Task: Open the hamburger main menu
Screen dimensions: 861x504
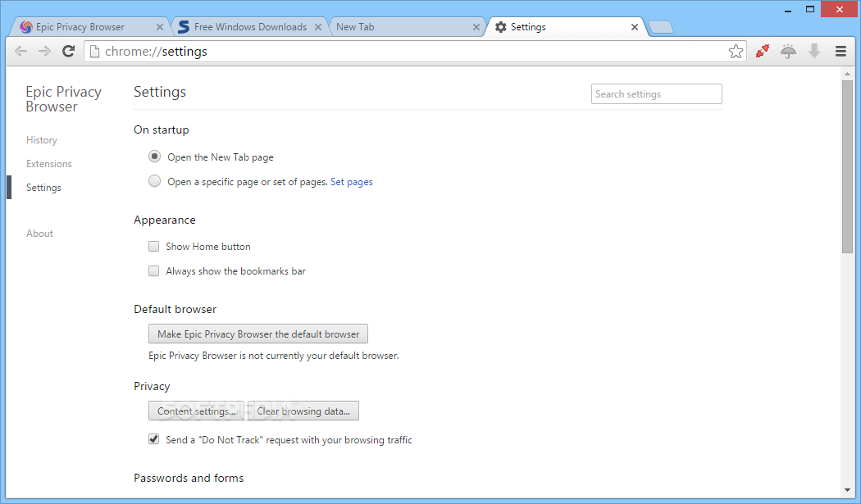Action: point(840,51)
